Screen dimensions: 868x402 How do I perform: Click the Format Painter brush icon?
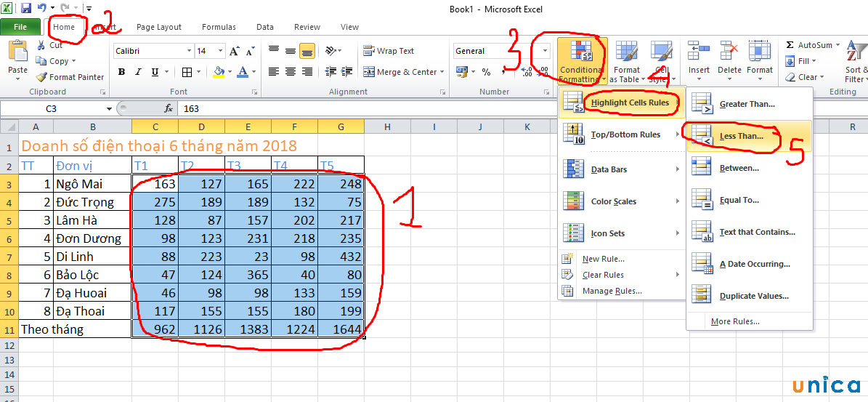coord(42,77)
